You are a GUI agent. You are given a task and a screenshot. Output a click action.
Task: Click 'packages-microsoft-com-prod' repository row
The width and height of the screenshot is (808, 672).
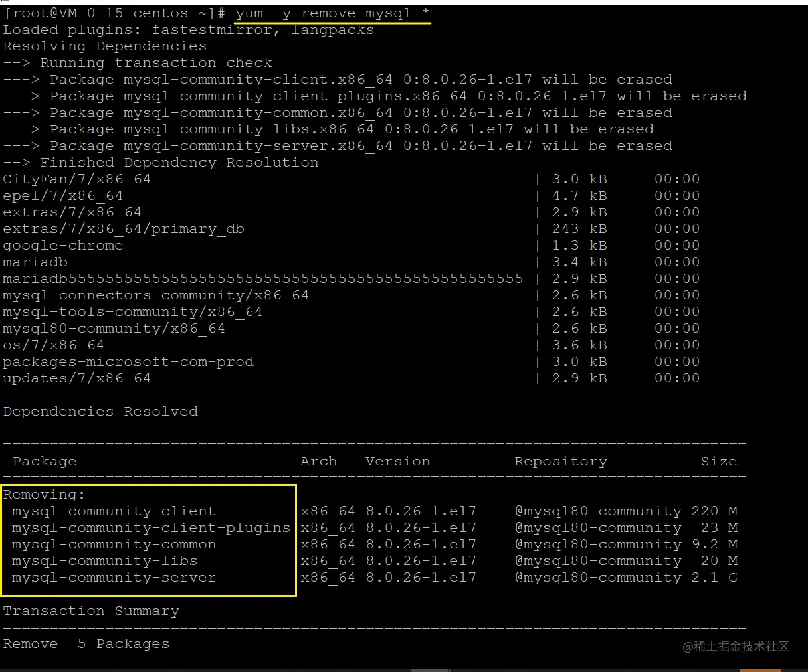(x=352, y=362)
